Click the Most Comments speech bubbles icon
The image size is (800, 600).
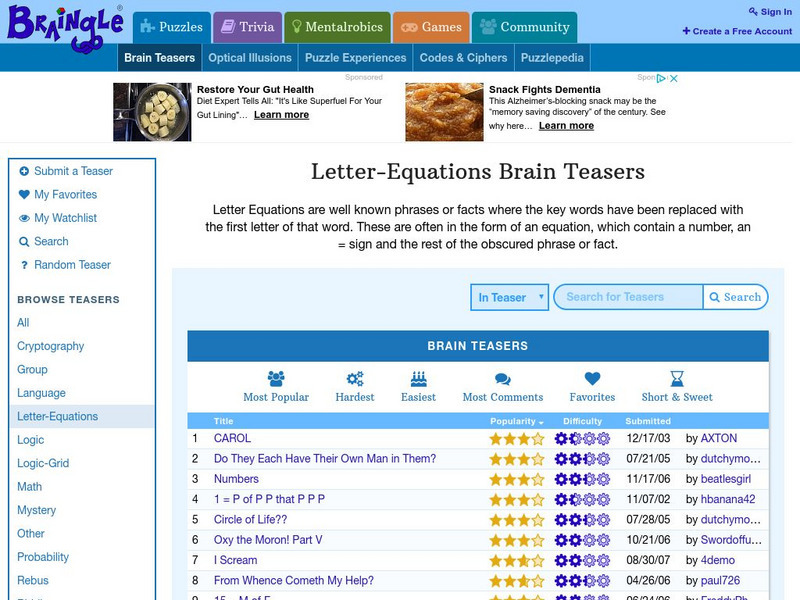[503, 379]
